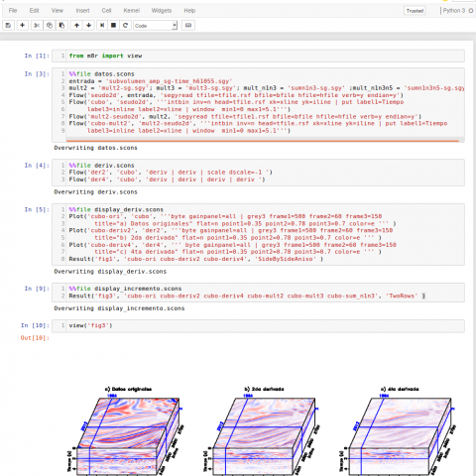Click the save notebook icon
Viewport: 476px width, 476px height.
(x=8, y=26)
